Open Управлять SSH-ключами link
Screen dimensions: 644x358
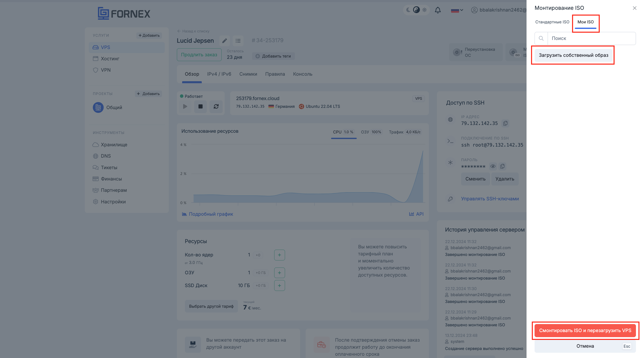(490, 199)
